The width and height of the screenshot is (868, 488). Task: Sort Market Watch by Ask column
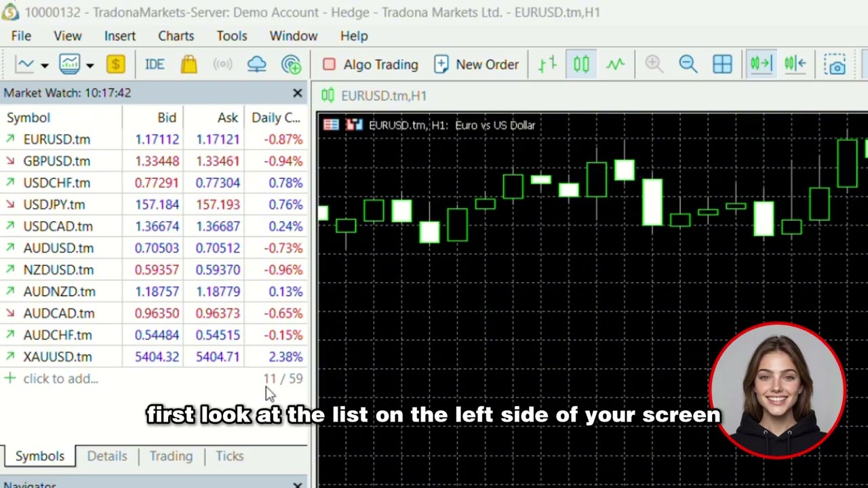point(214,118)
